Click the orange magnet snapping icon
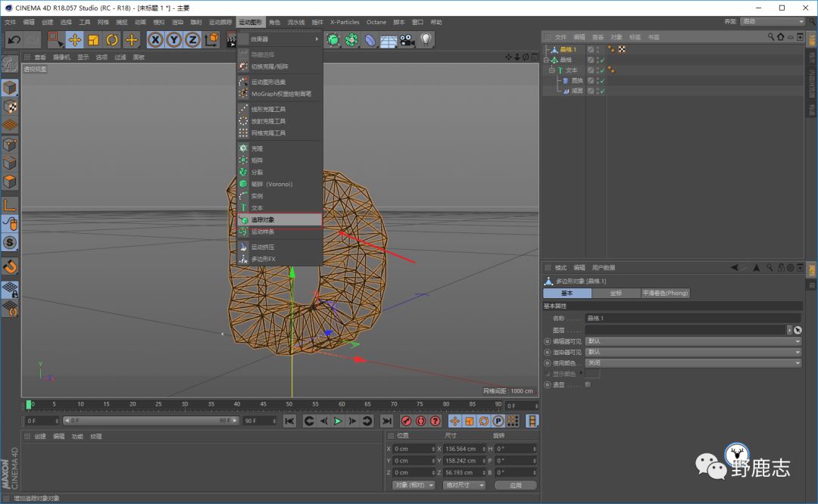Viewport: 818px width, 504px height. pyautogui.click(x=9, y=266)
